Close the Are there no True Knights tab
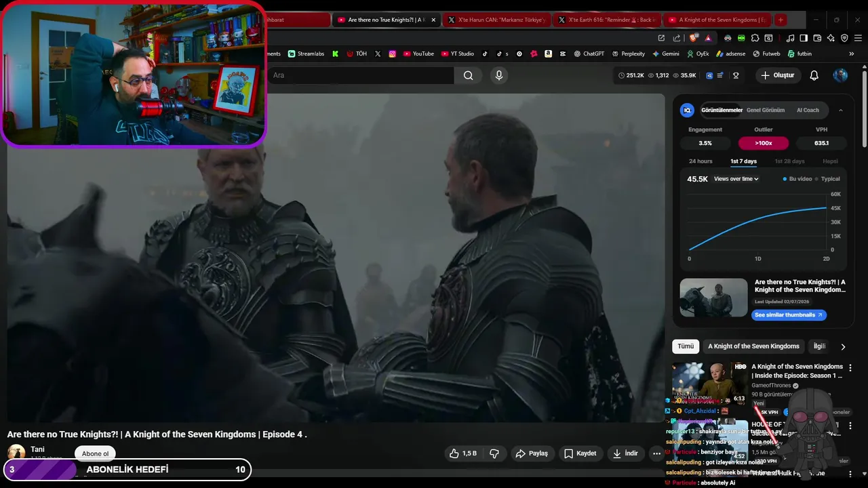The image size is (868, 488). [433, 20]
